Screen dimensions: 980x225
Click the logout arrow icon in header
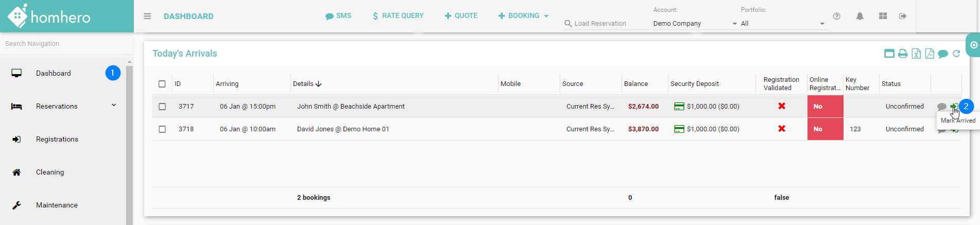(903, 16)
